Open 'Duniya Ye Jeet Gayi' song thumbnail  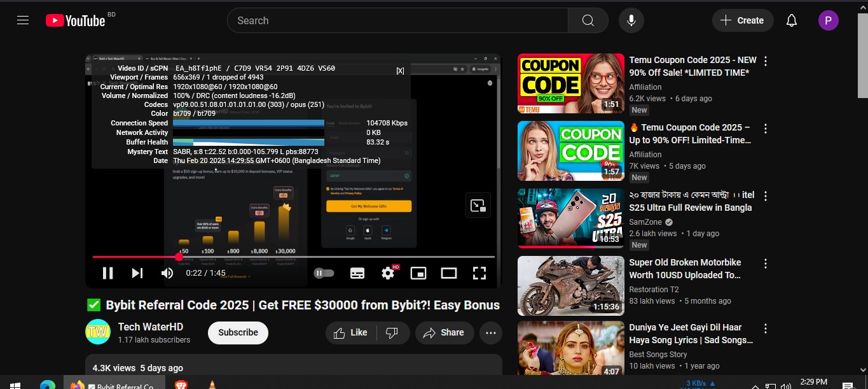click(x=571, y=348)
